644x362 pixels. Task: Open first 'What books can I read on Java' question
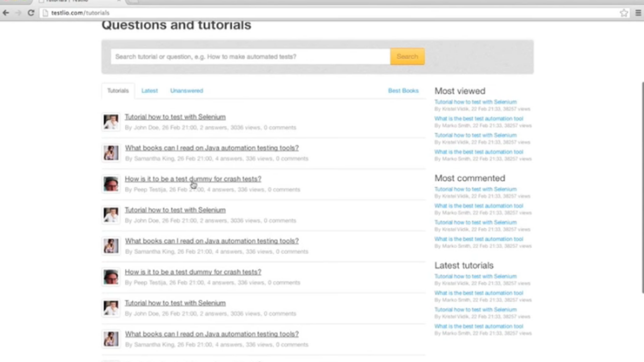point(212,148)
